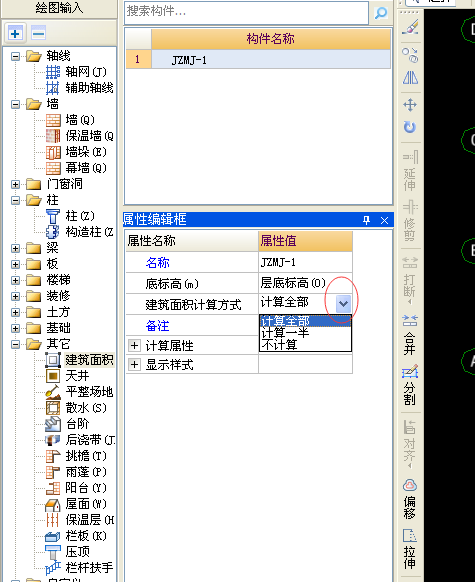The width and height of the screenshot is (475, 582).
Task: Click the copy tool icon
Action: (410, 56)
